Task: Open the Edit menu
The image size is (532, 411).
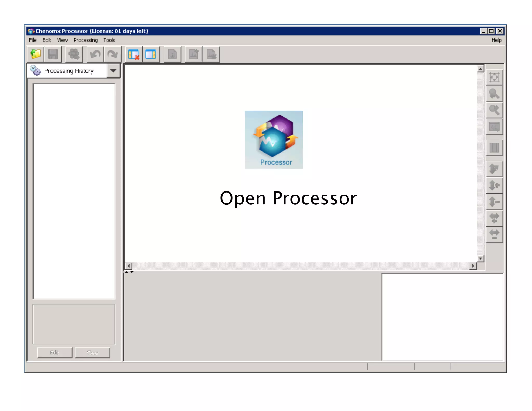Action: [47, 40]
